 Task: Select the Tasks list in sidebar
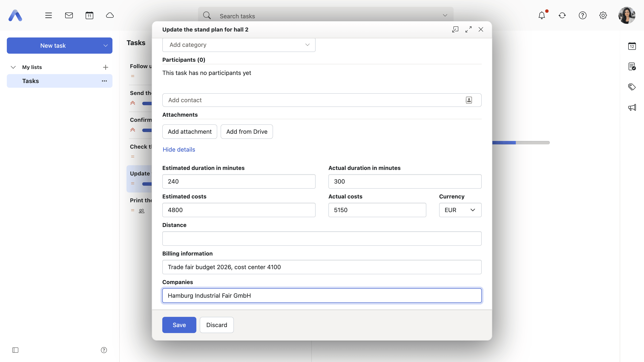(x=59, y=81)
